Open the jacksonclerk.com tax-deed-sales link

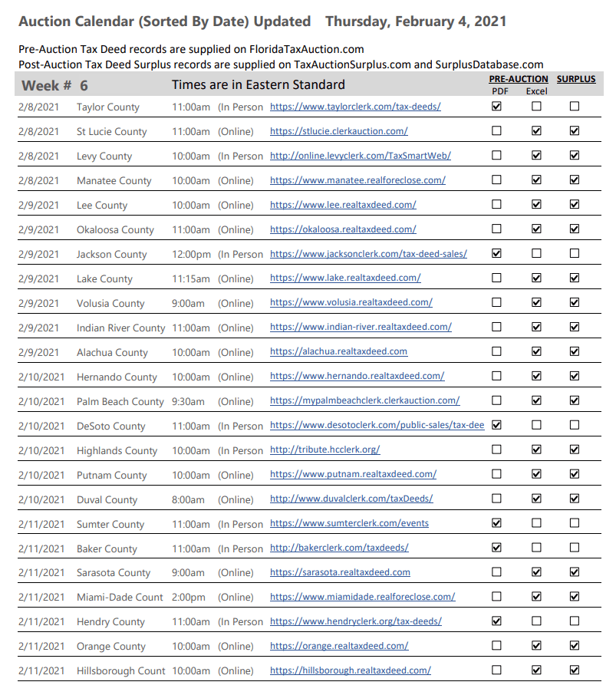point(368,254)
